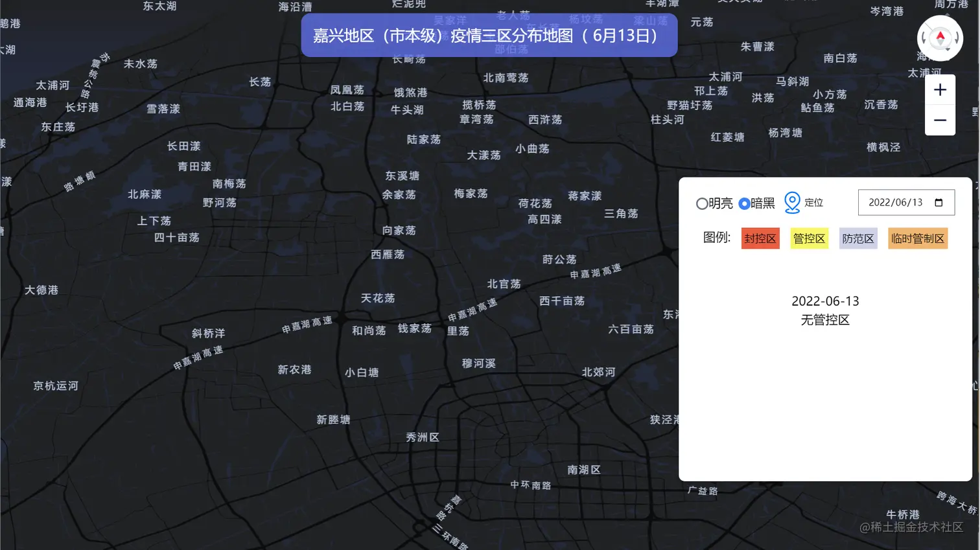Click the 图例: label
Screen dimensions: 980x550
click(717, 238)
